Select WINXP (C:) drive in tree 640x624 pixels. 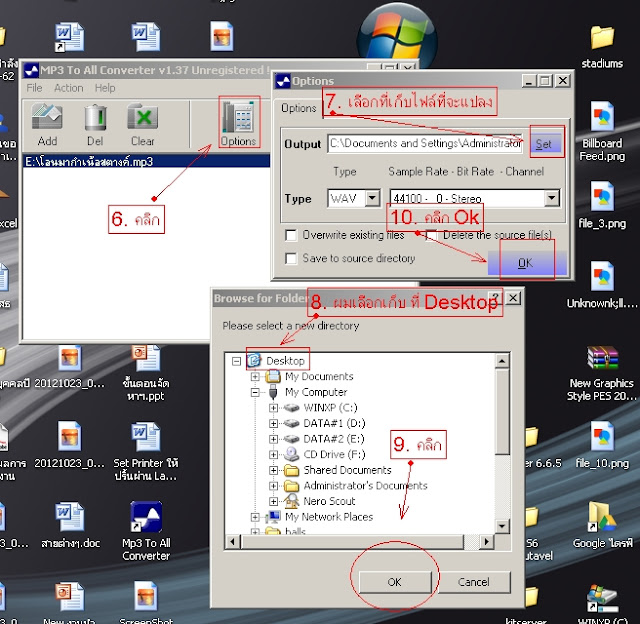(330, 408)
